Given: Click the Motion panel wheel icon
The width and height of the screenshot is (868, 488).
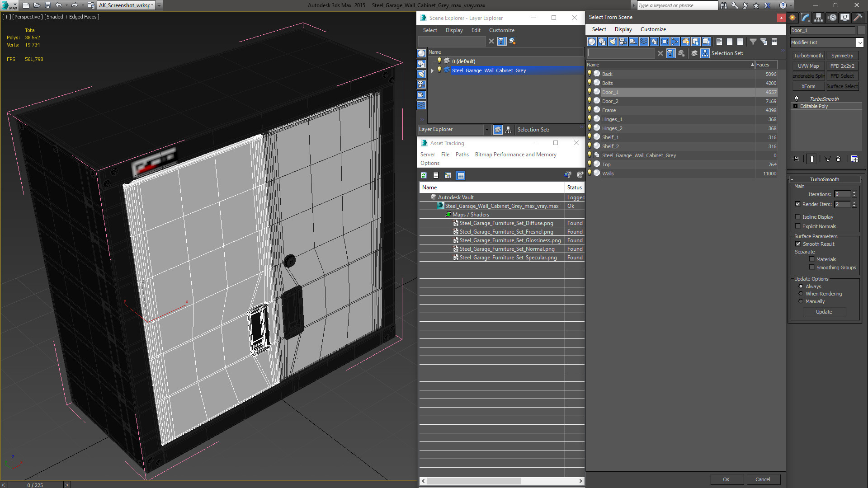Looking at the screenshot, I should (x=832, y=18).
